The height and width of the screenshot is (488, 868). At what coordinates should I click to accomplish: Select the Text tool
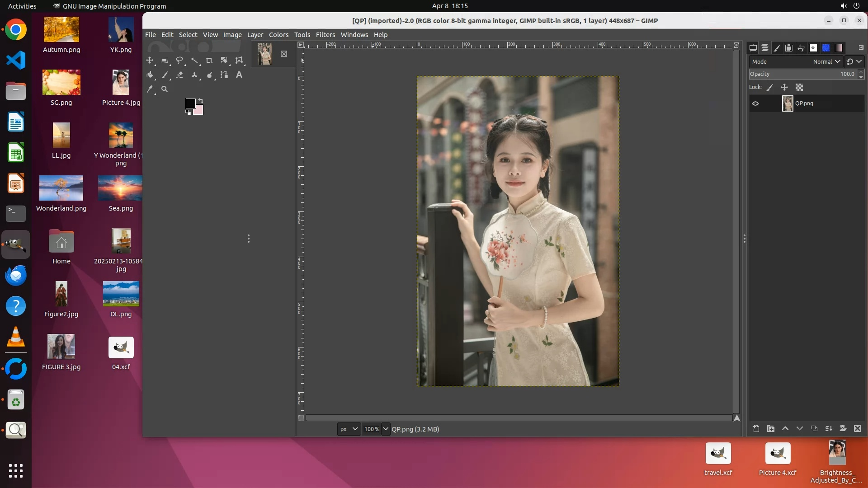click(239, 75)
